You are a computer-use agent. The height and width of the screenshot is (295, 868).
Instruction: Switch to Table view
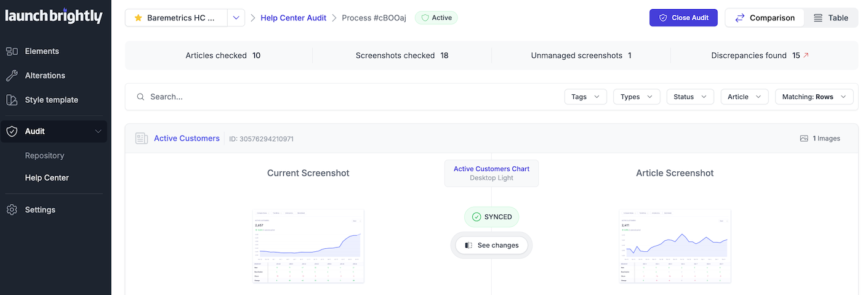[831, 18]
